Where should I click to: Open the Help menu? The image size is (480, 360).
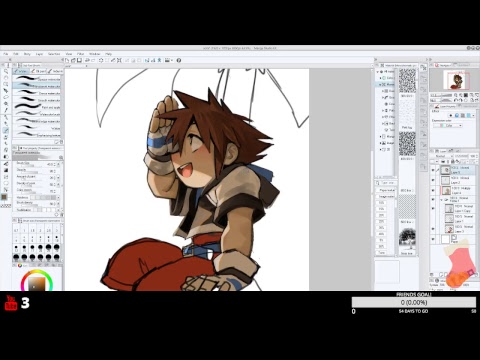click(x=109, y=54)
